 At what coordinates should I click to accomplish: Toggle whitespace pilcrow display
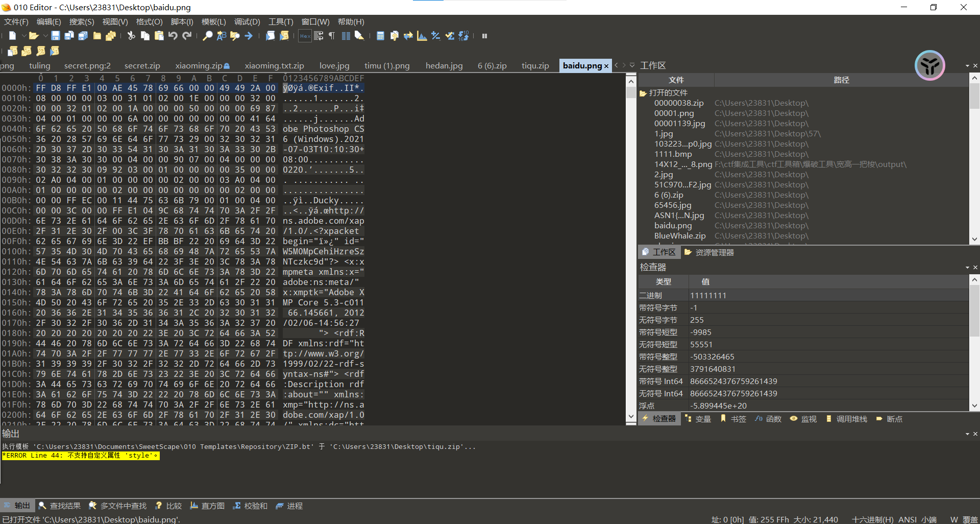click(332, 36)
